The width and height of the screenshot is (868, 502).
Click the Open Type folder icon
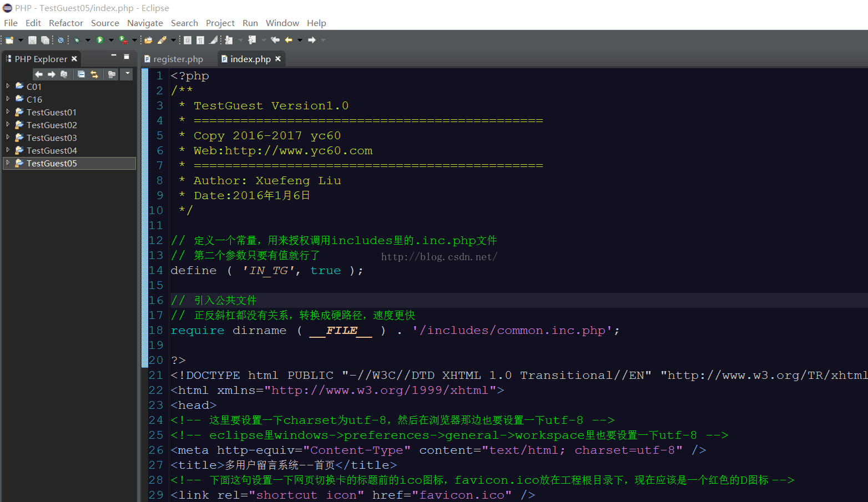[x=148, y=40]
